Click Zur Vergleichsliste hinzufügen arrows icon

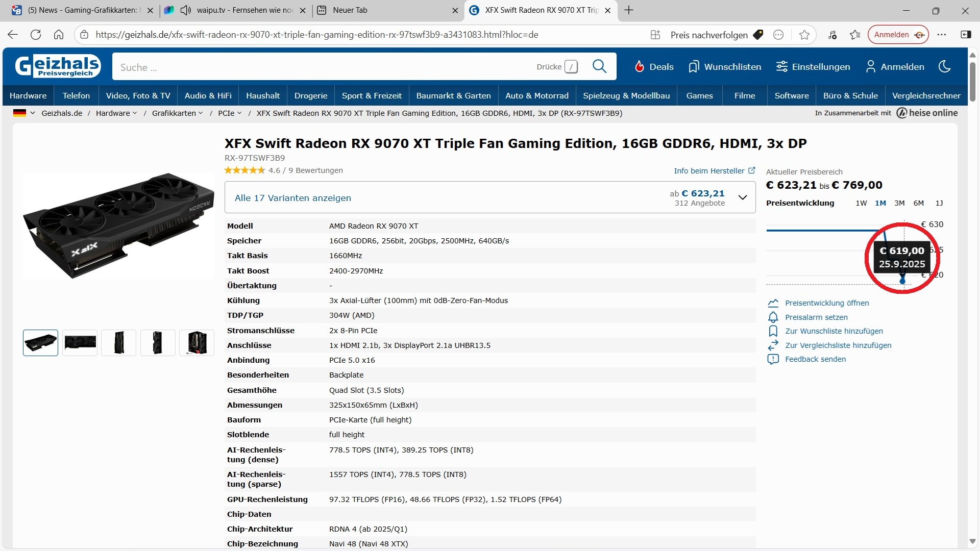(773, 345)
